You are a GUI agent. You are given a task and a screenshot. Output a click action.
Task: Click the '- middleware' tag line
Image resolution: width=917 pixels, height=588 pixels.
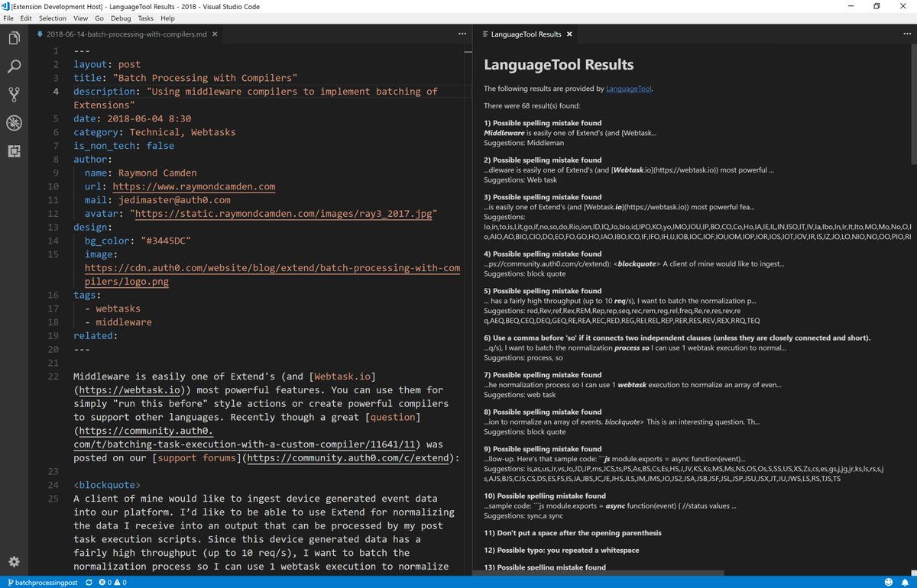[118, 322]
